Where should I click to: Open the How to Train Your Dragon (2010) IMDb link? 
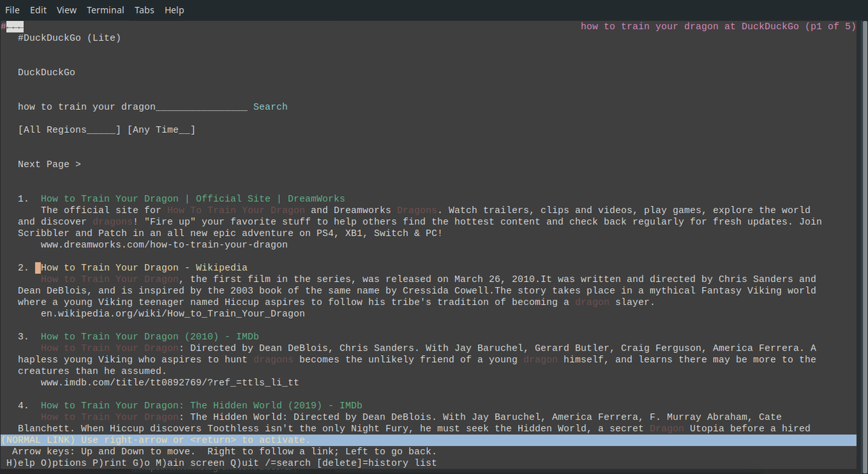point(150,337)
